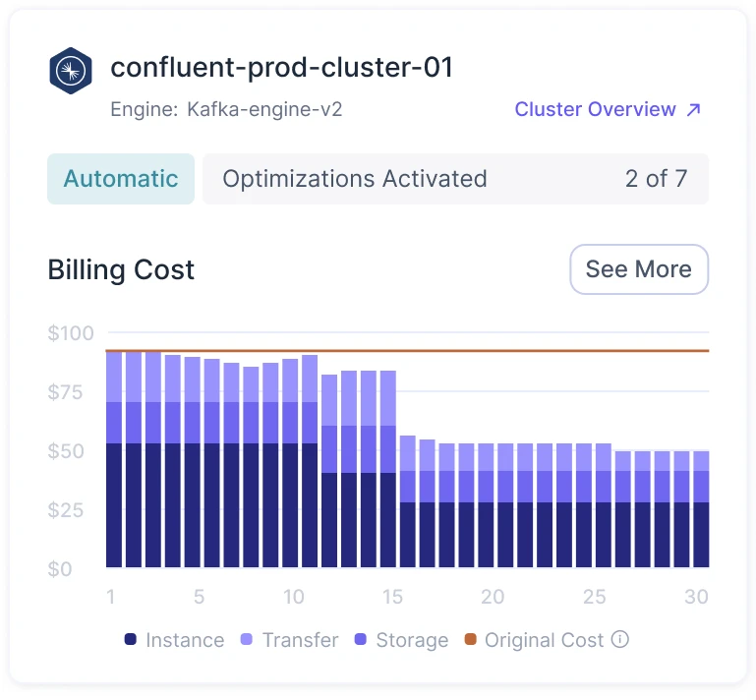Click the Confluent hexagon cluster logo
Screen dimensions: 756x700
(x=71, y=71)
